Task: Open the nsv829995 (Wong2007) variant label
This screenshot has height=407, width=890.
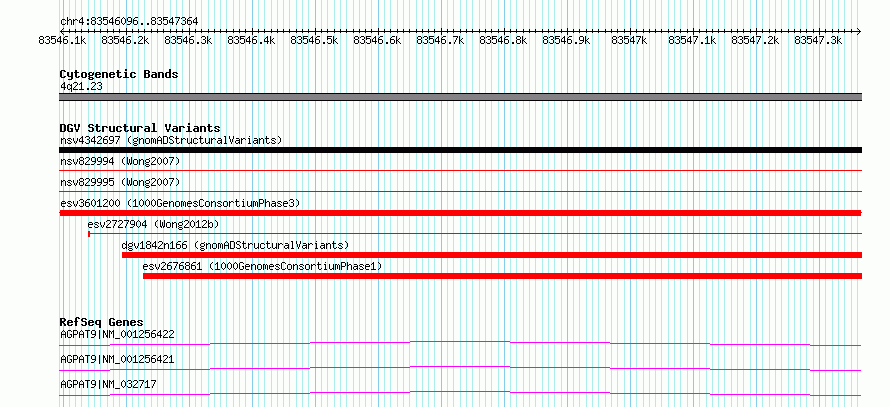Action: tap(120, 183)
